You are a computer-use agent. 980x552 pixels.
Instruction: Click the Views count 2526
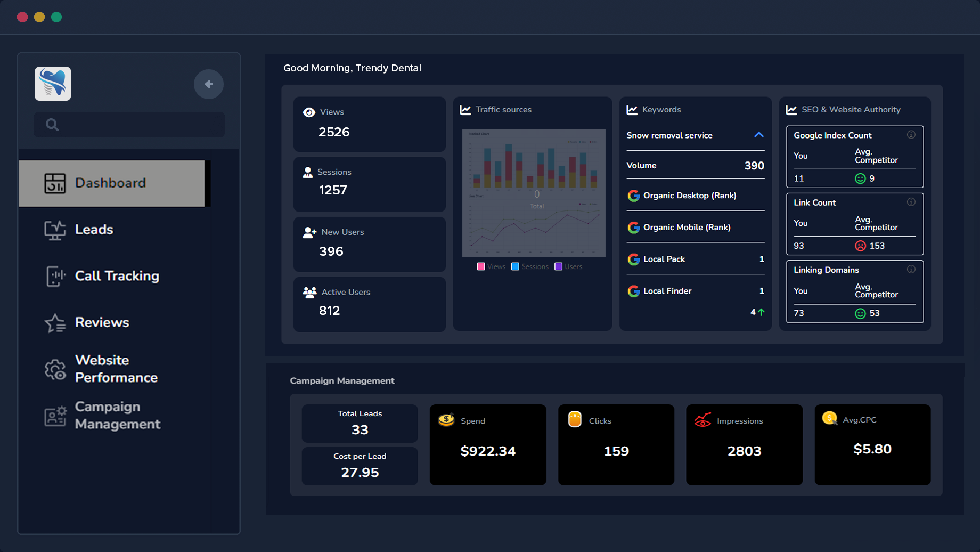tap(334, 132)
